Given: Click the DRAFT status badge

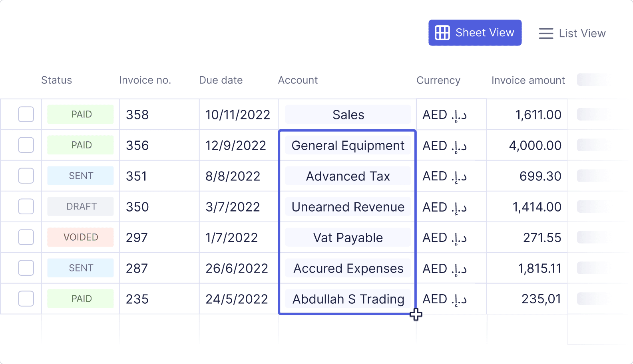Looking at the screenshot, I should pyautogui.click(x=80, y=206).
